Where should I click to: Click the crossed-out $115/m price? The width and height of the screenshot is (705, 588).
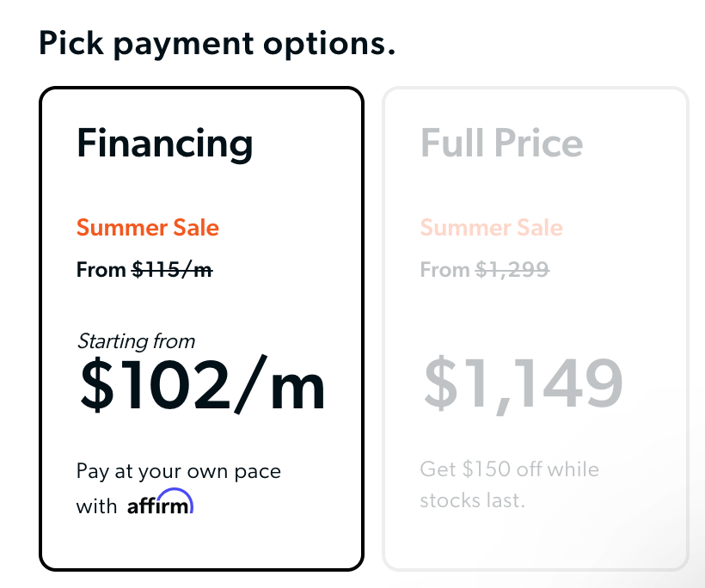pos(172,270)
